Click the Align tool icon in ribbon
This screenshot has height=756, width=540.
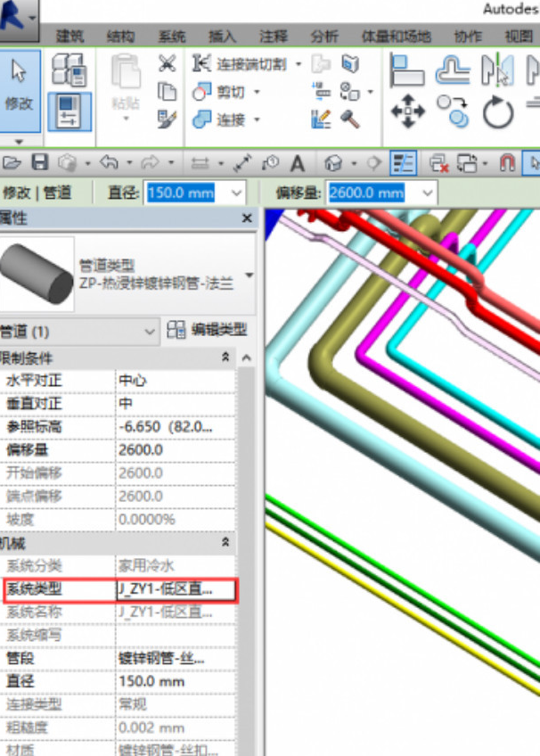tap(407, 70)
